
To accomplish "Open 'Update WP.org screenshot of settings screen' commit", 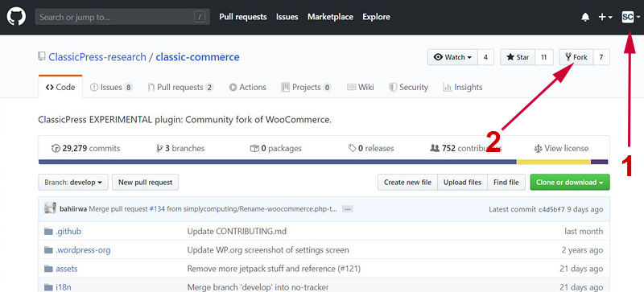I will pos(268,249).
